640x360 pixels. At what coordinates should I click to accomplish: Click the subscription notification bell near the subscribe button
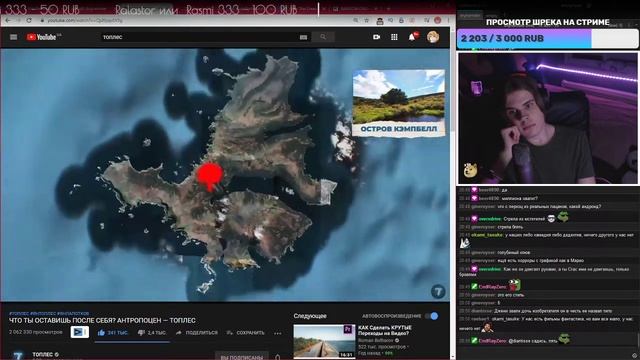click(278, 357)
